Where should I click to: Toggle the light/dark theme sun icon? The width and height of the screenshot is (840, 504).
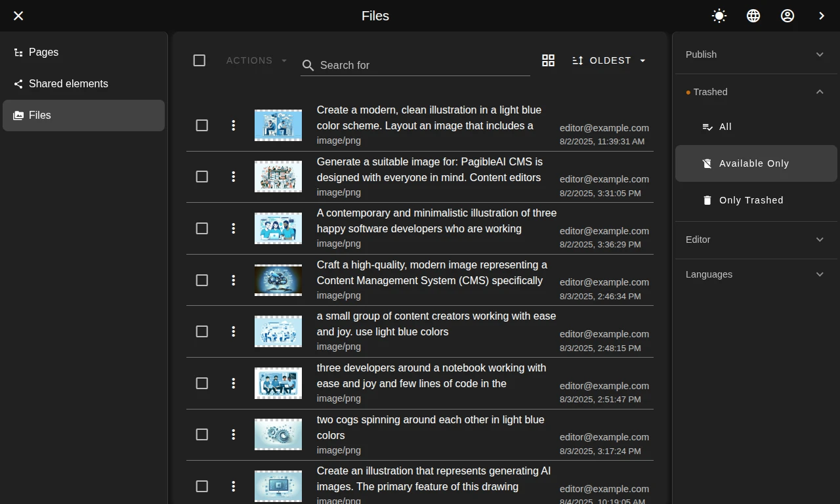tap(719, 16)
